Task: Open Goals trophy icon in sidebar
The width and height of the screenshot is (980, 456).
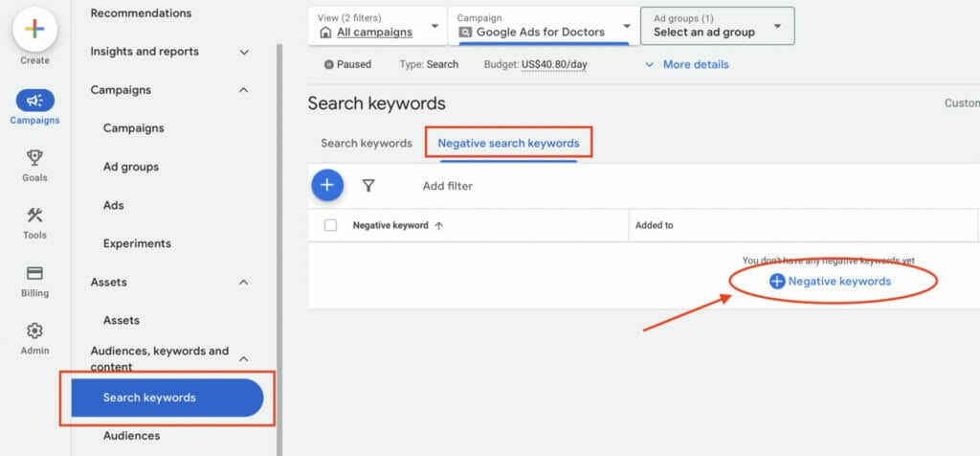Action: pos(34,158)
